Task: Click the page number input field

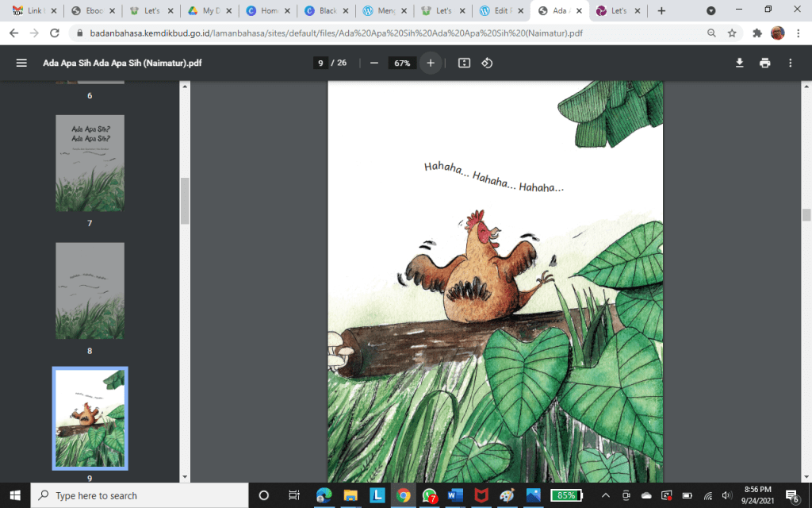Action: 320,63
